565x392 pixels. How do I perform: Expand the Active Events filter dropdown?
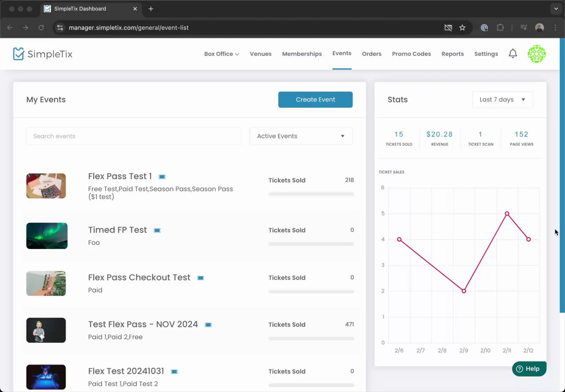pyautogui.click(x=301, y=136)
